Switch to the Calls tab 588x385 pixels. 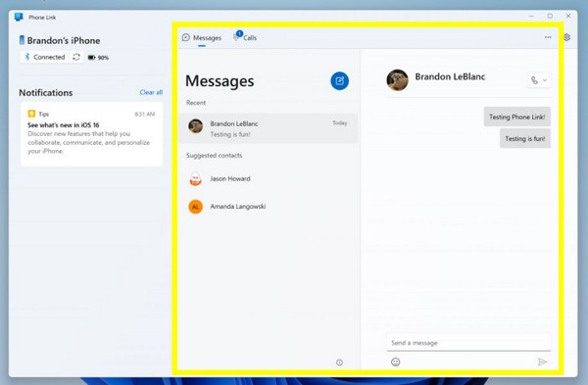245,37
